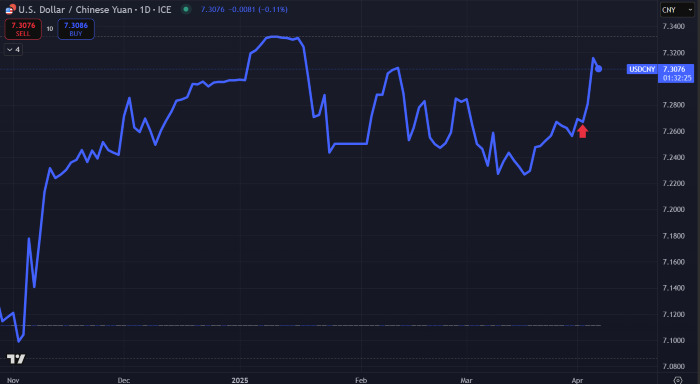Image resolution: width=700 pixels, height=384 pixels.
Task: Expand the collapsed indicators legend showing 4
Action: coord(13,50)
